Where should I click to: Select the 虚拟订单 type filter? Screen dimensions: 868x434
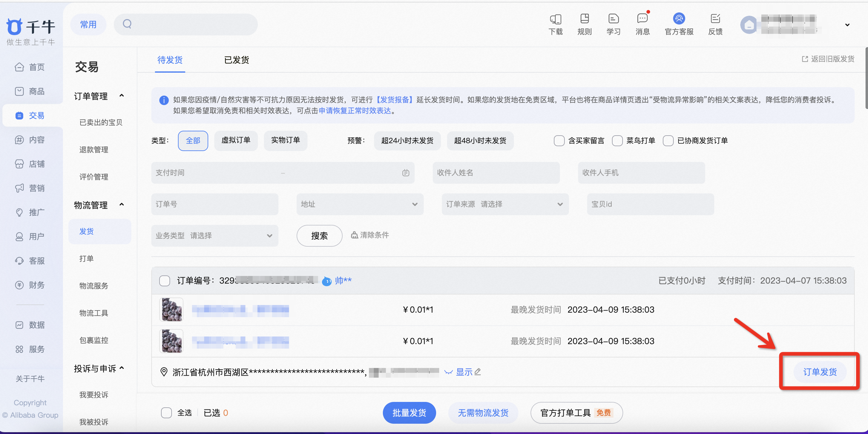[235, 140]
